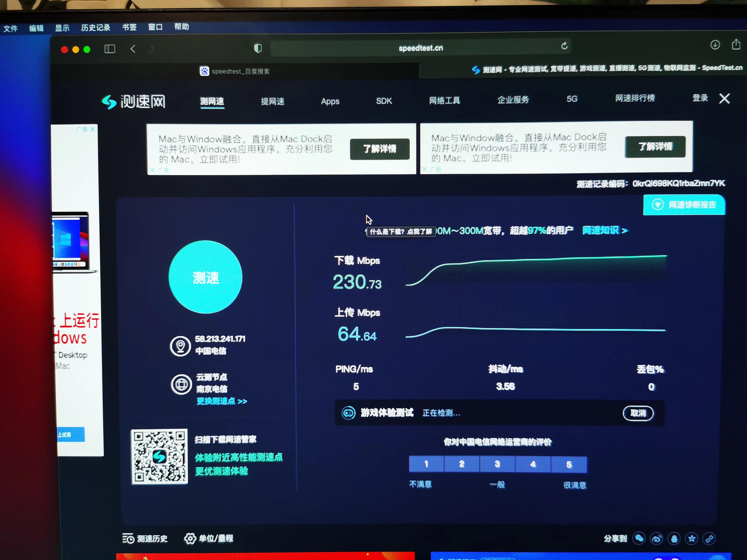Open the 历史记录 menu in menu bar
The width and height of the screenshot is (747, 560).
(x=96, y=28)
